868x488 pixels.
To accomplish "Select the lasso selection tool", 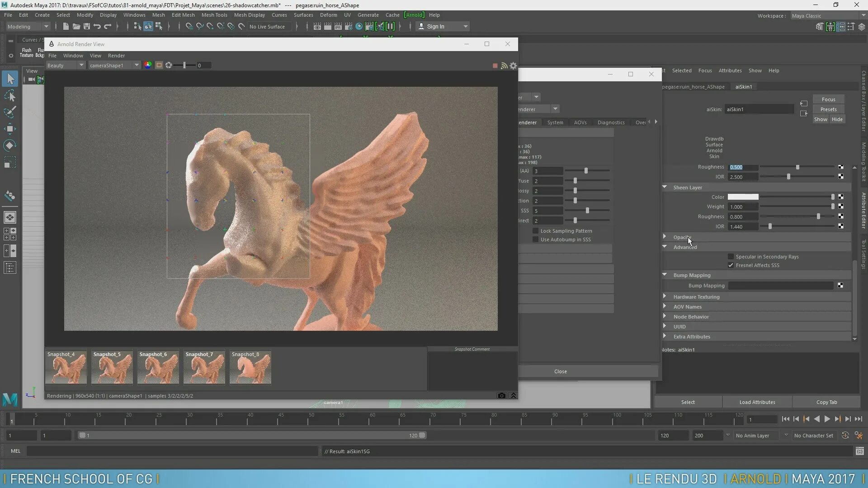I will click(11, 95).
